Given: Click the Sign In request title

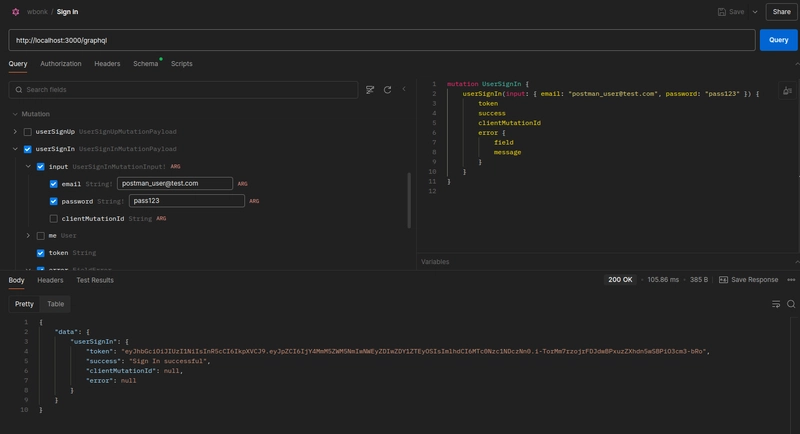Looking at the screenshot, I should pos(67,12).
